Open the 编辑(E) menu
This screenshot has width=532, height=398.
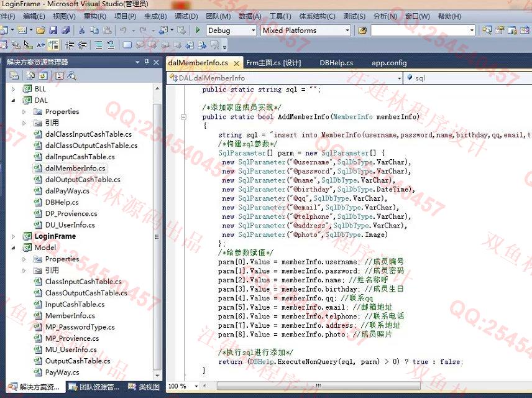point(34,16)
